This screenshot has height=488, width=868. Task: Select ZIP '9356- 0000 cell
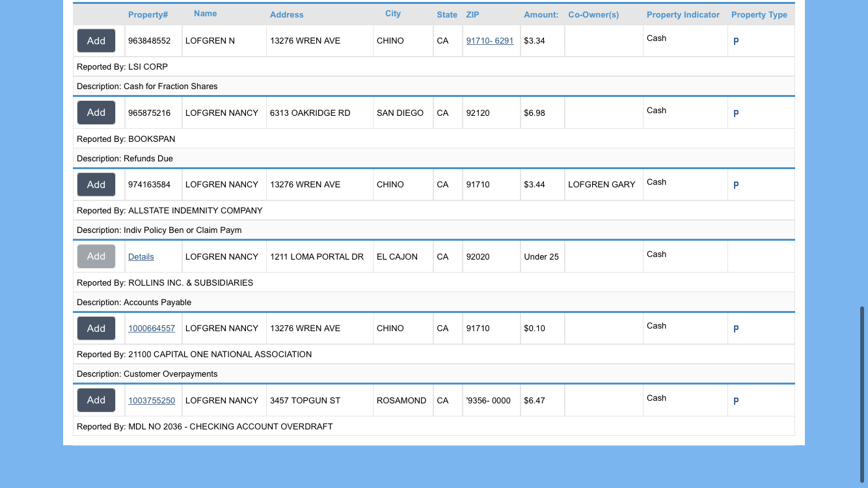point(491,400)
